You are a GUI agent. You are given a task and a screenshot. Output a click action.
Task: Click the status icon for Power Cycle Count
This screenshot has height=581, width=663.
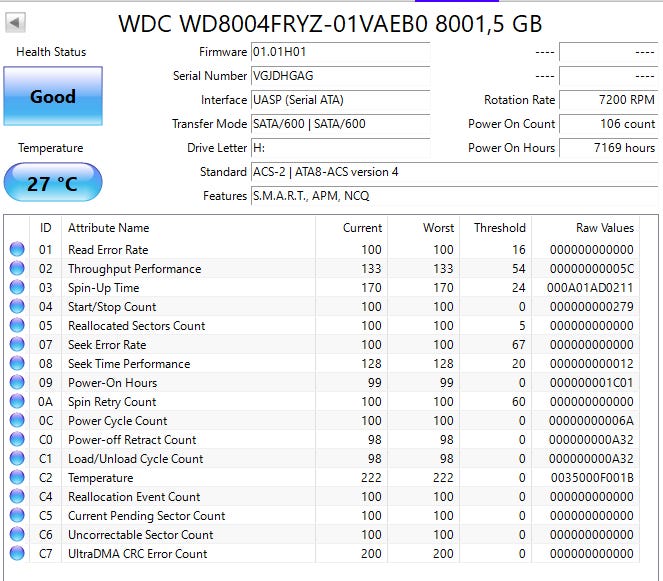[17, 420]
